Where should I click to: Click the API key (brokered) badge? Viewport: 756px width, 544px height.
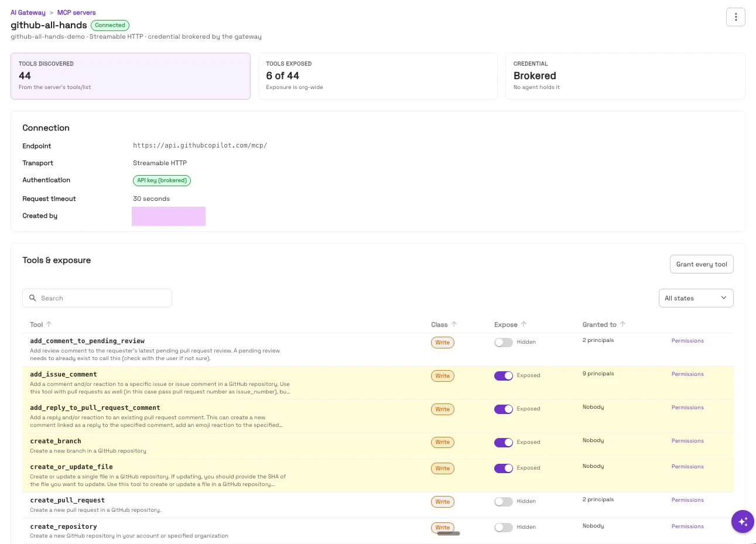[162, 180]
